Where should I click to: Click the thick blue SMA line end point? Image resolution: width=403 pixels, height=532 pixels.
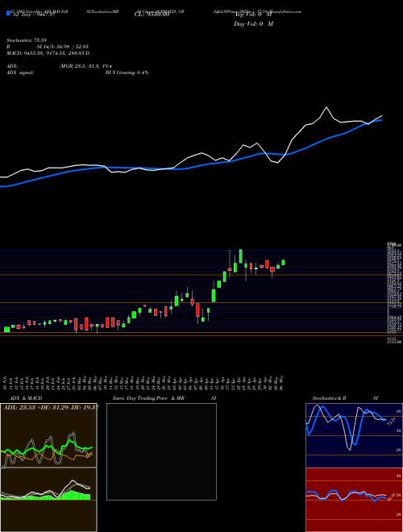[382, 119]
